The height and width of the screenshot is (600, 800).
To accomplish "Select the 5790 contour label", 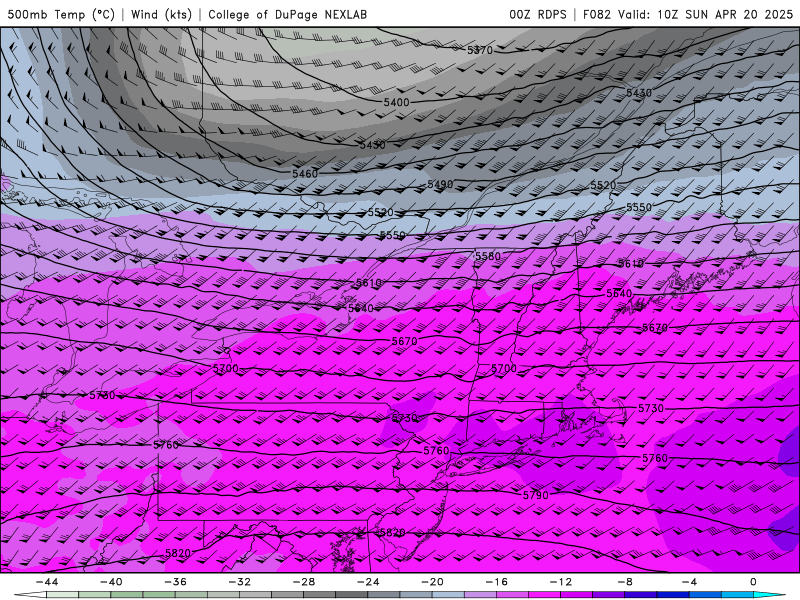I will click(536, 494).
